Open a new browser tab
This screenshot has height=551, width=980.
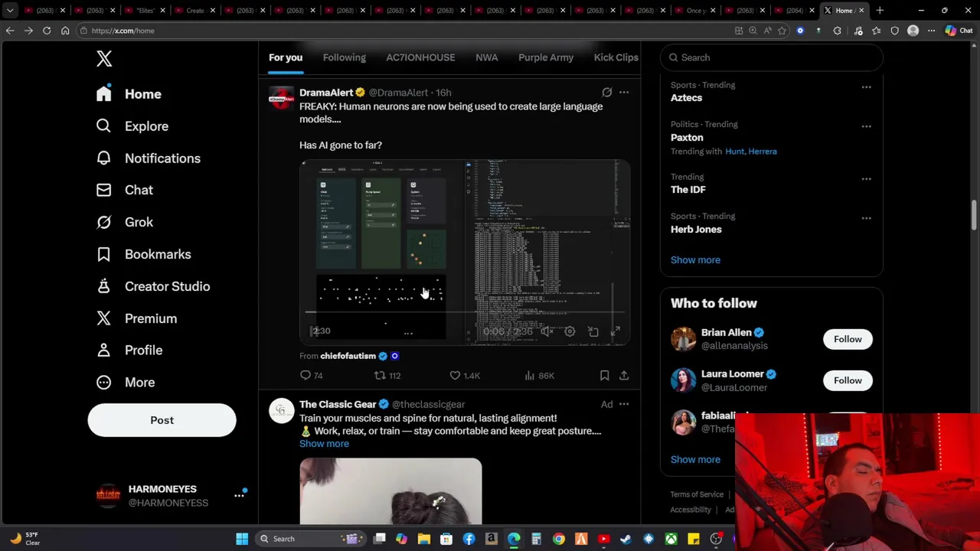880,11
